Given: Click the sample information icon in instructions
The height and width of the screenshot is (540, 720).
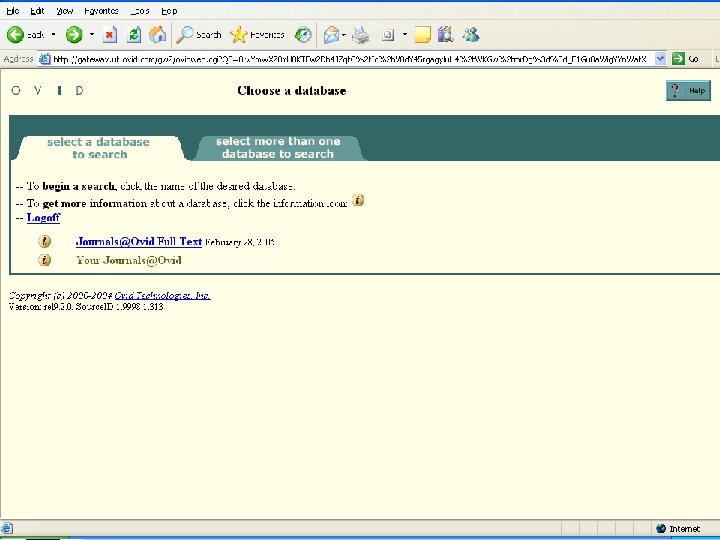Looking at the screenshot, I should [358, 200].
